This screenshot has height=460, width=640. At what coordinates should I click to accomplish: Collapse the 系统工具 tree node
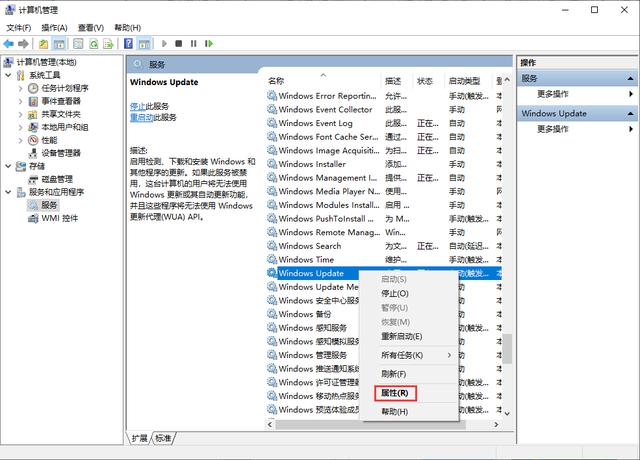[x=8, y=75]
